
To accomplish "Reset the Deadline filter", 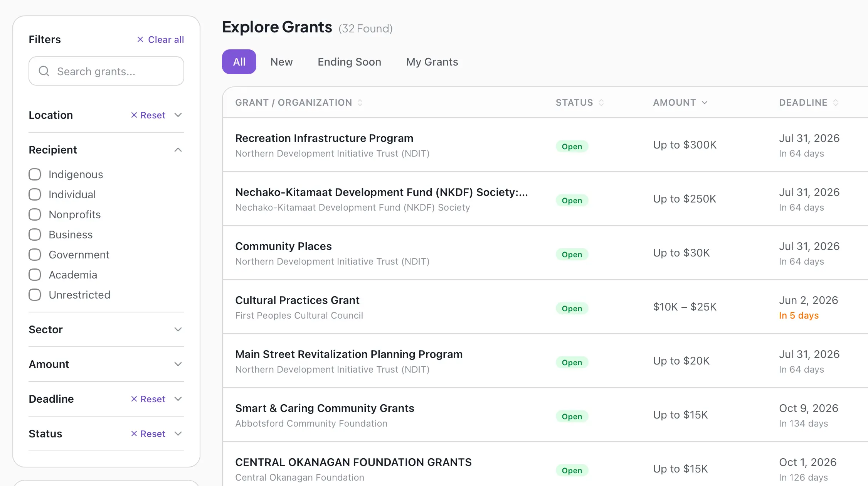I will (x=148, y=399).
